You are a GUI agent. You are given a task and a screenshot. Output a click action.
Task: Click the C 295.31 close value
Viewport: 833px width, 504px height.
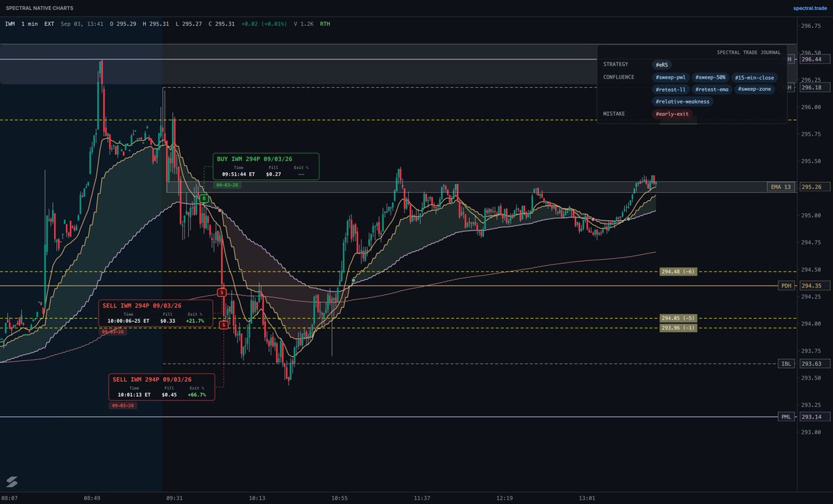pyautogui.click(x=221, y=24)
